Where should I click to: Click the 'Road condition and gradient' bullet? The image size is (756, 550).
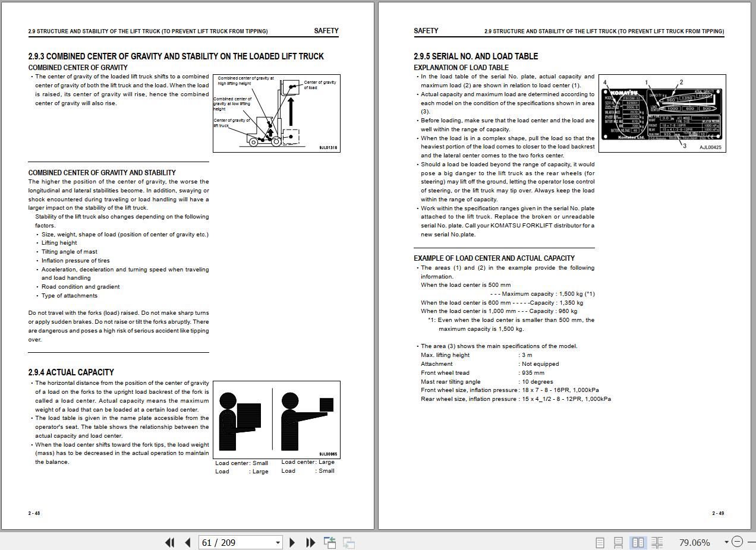pyautogui.click(x=80, y=287)
